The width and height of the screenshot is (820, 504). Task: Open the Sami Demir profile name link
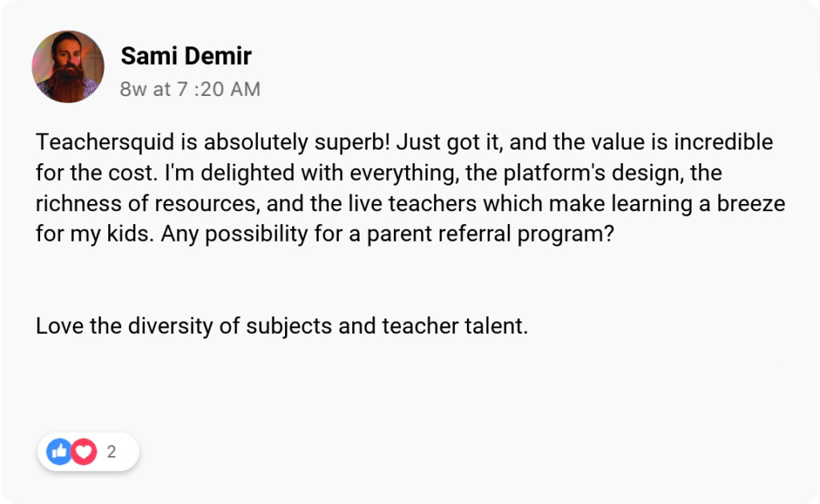[x=186, y=56]
